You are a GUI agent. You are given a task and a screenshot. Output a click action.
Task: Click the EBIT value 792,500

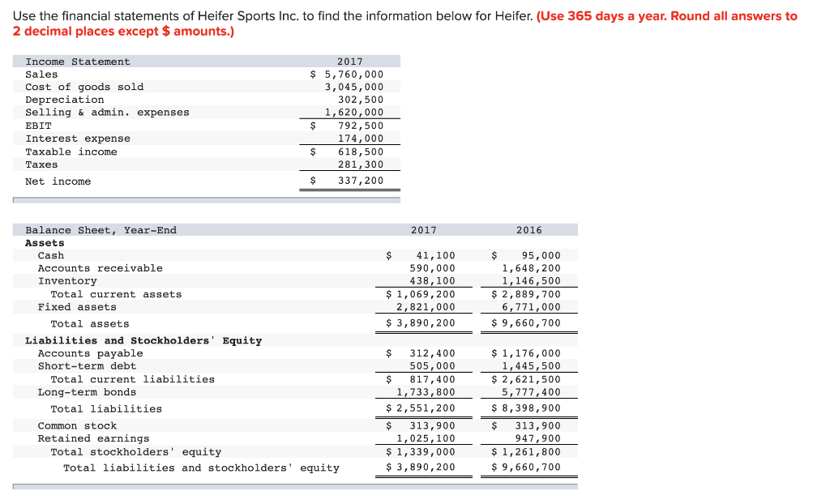click(361, 126)
